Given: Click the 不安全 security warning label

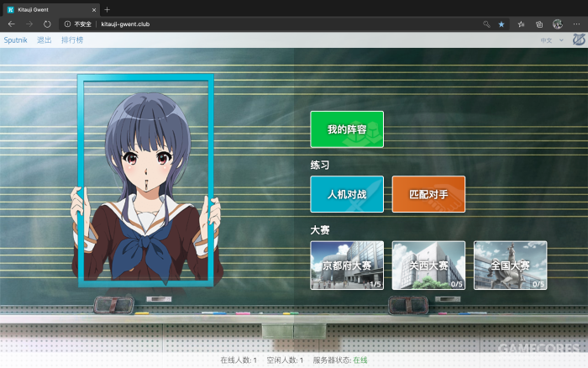Looking at the screenshot, I should 82,24.
